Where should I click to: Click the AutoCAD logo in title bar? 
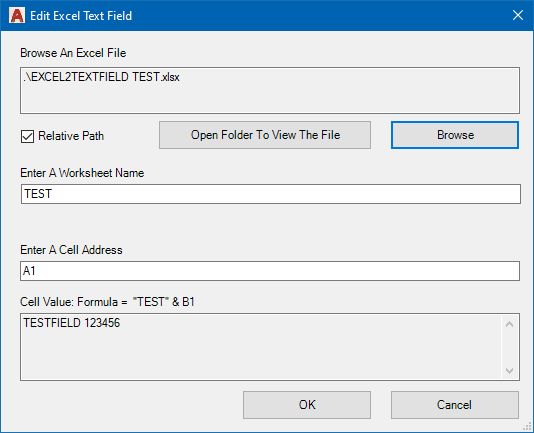[x=17, y=16]
